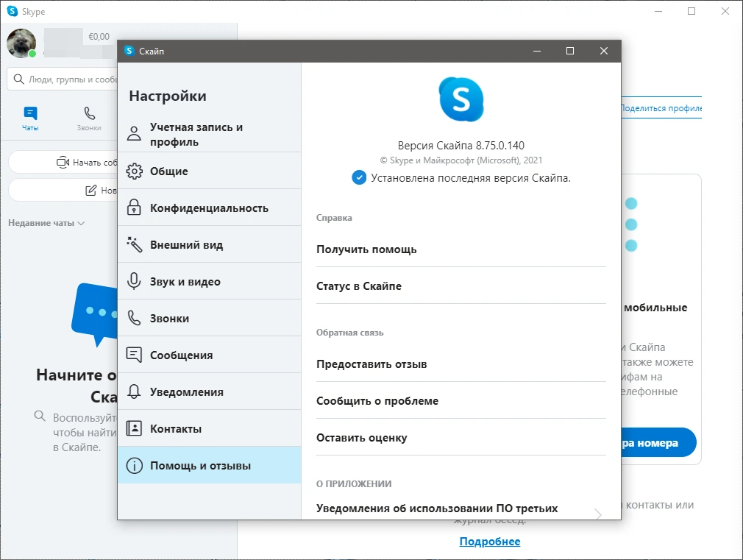Image resolution: width=743 pixels, height=560 pixels.
Task: Click the gear icon for Общие
Action: (134, 171)
